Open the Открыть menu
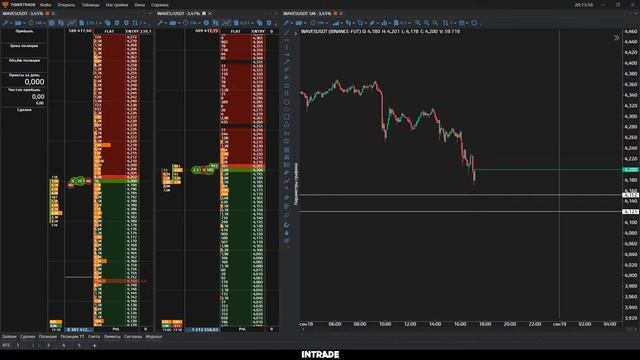 (66, 5)
